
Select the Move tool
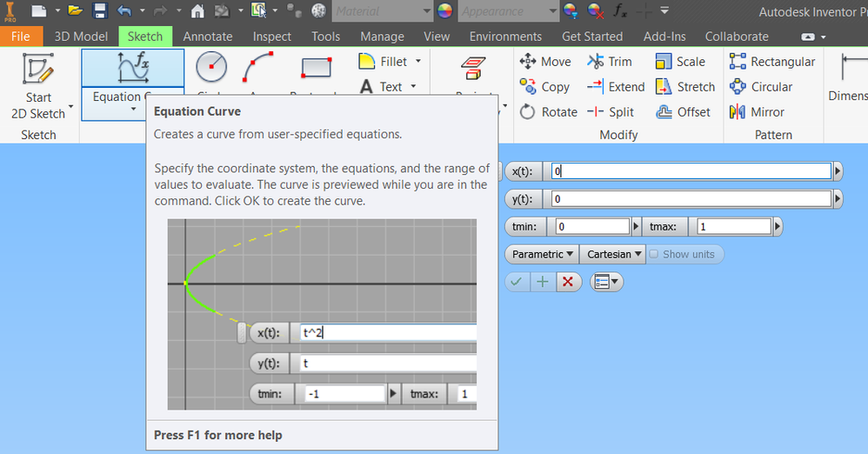(545, 62)
